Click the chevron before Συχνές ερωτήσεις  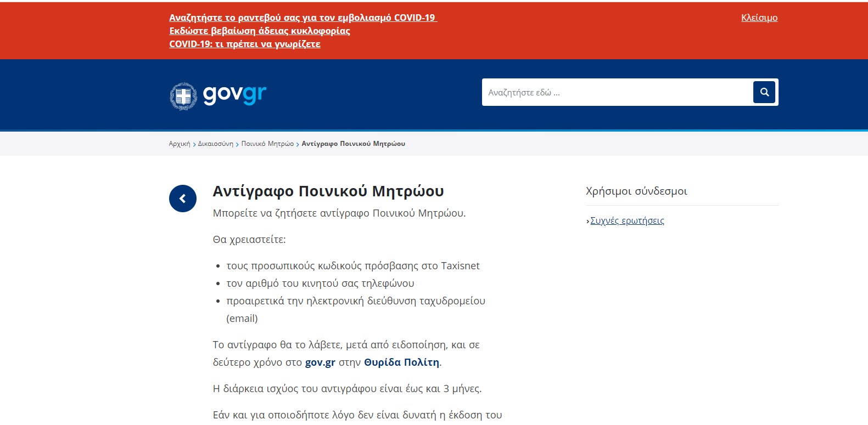(x=587, y=222)
